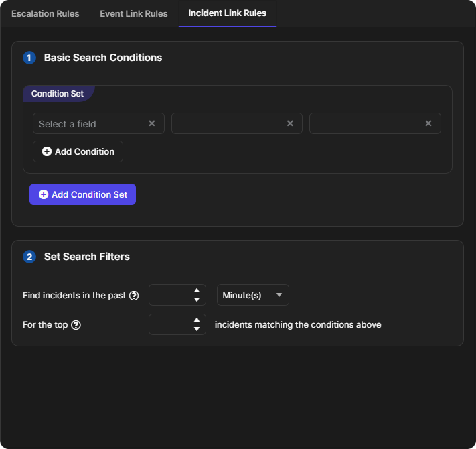Open the middle condition operator dropdown

(x=237, y=123)
